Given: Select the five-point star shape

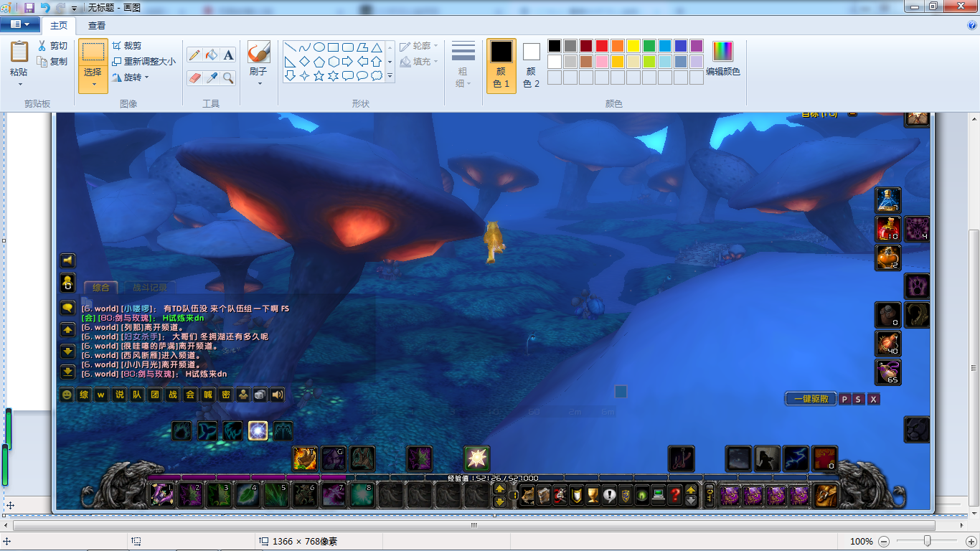Looking at the screenshot, I should point(319,75).
